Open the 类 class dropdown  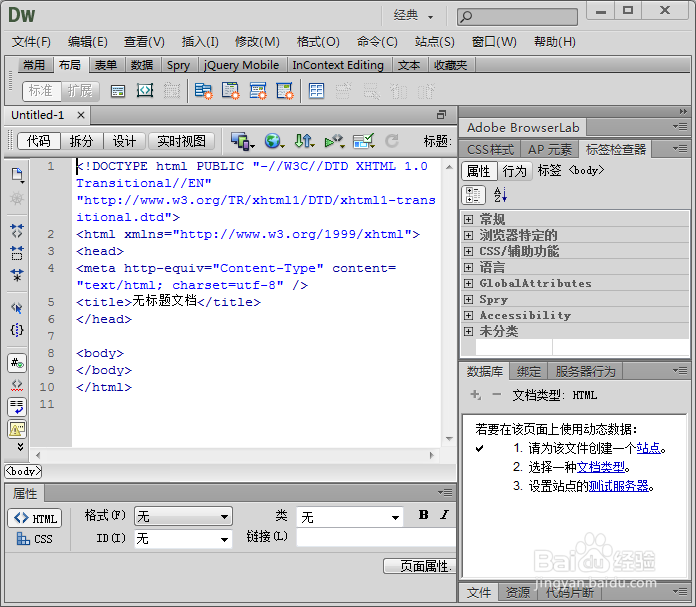tap(350, 517)
